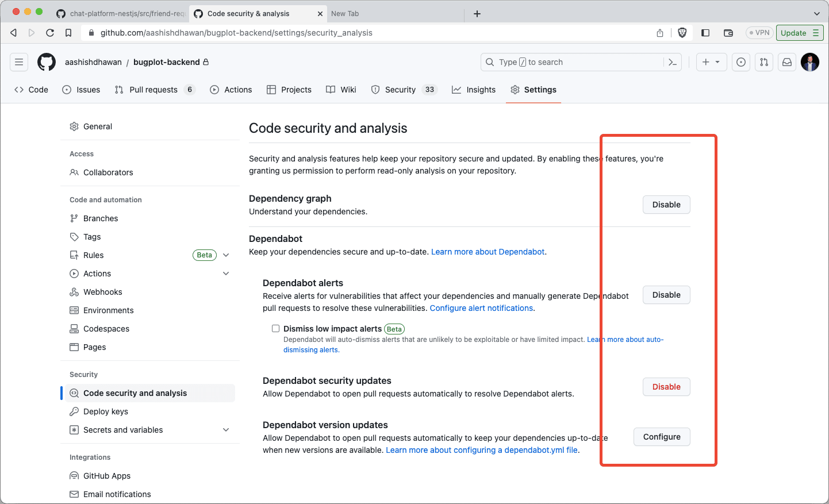Click the GitHub octocat logo

pos(47,62)
